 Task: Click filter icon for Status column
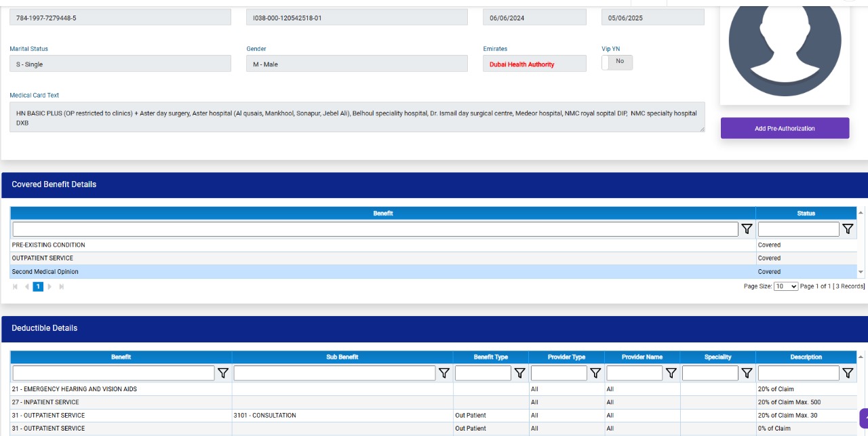point(848,229)
